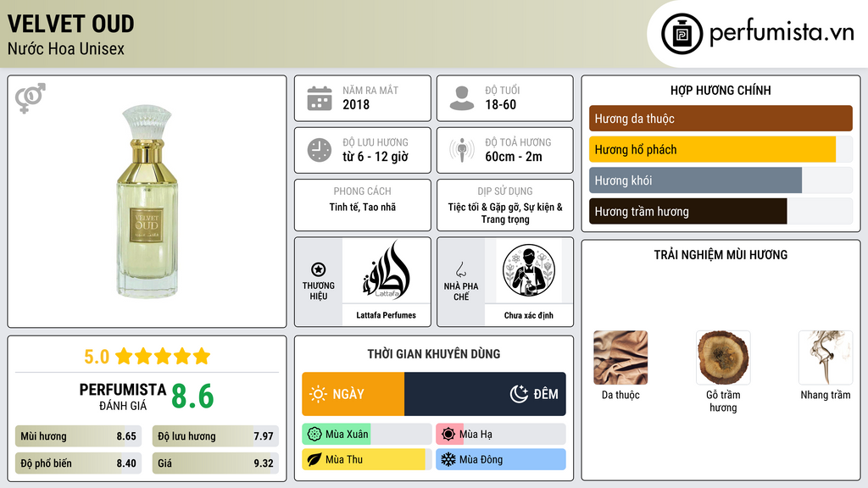Click the star badge icon above Thương hiệu
Image resolution: width=868 pixels, height=488 pixels.
click(319, 269)
